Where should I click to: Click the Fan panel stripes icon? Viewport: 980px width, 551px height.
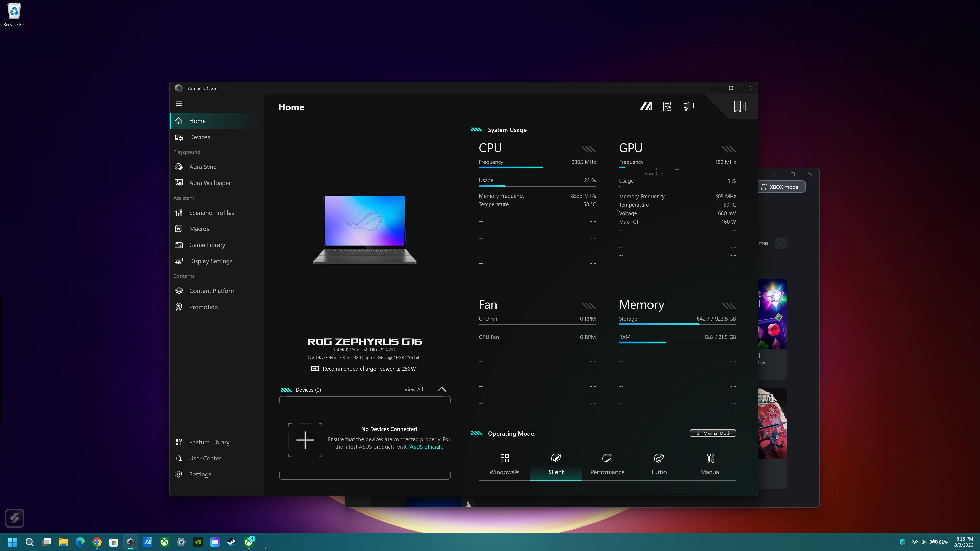coord(588,306)
